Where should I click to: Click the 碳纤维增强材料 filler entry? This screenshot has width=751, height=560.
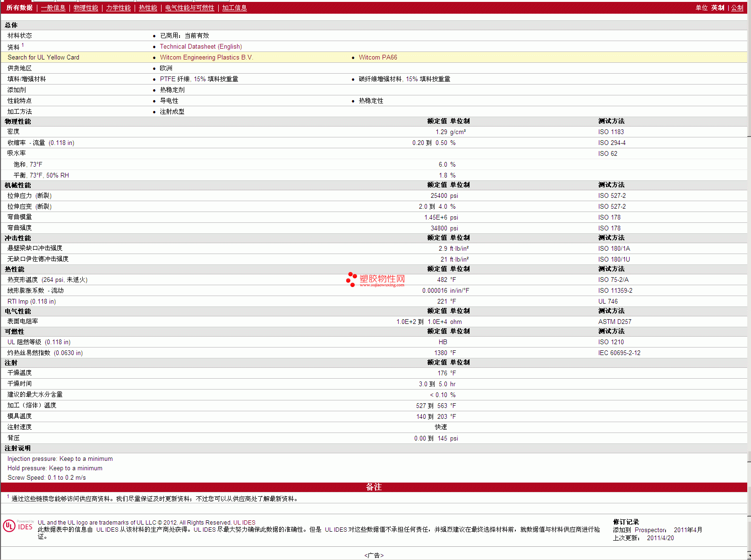pos(404,79)
